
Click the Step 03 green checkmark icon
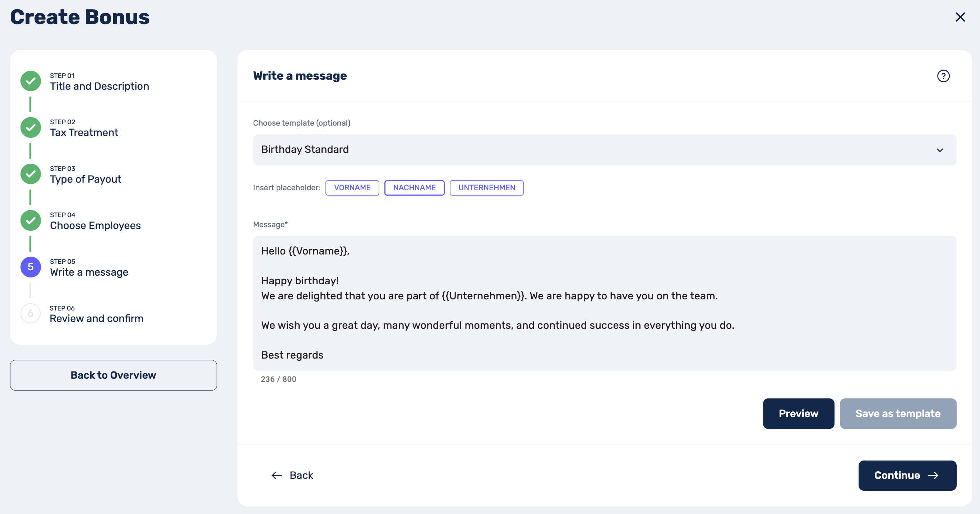(31, 174)
